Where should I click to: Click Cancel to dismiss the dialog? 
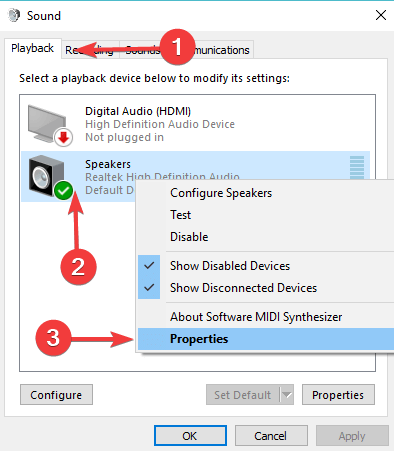click(x=271, y=436)
